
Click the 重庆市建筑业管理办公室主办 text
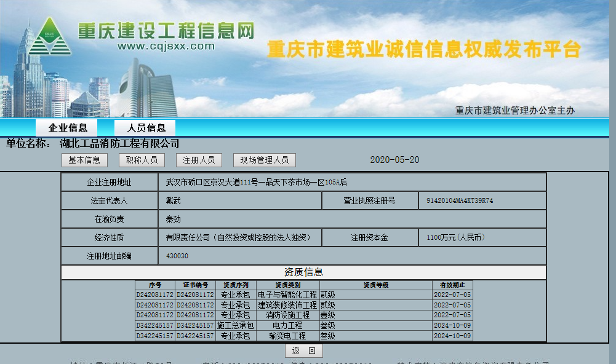[514, 111]
